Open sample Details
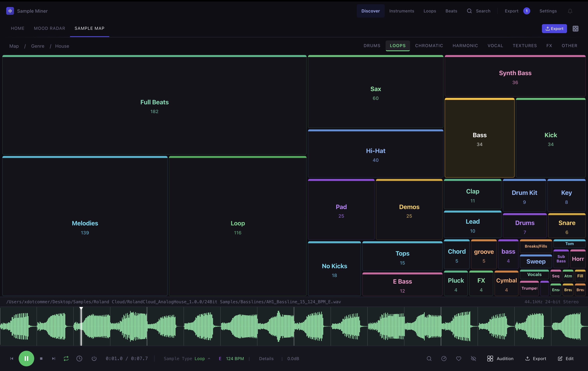Screen dimensions: 588x371 (266, 358)
